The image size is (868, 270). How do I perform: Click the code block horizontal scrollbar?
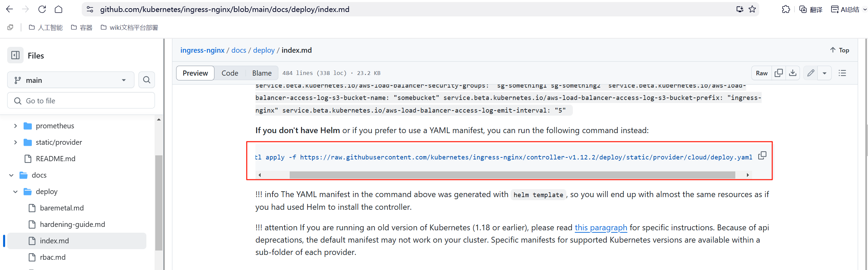pos(512,175)
